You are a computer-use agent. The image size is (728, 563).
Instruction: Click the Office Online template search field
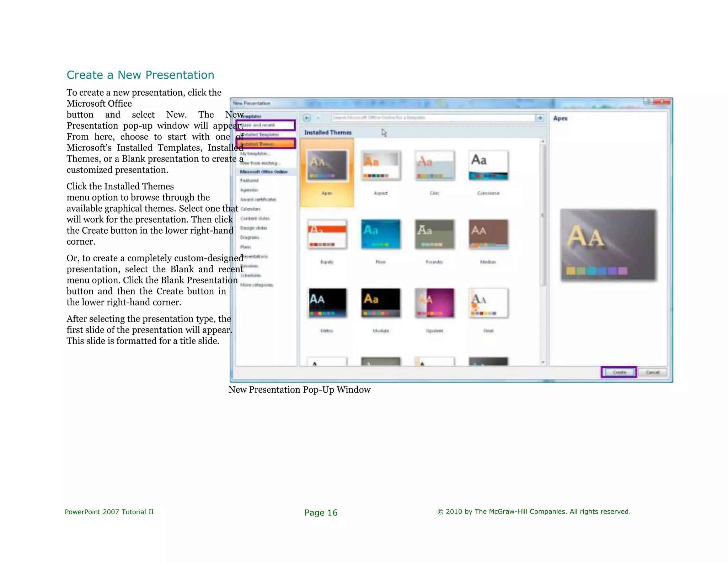433,118
